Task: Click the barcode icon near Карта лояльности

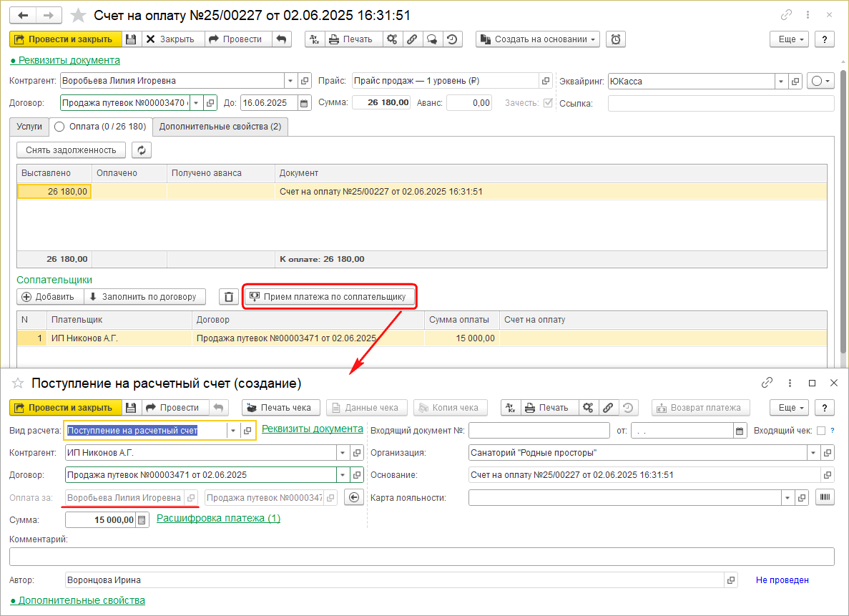Action: (825, 498)
